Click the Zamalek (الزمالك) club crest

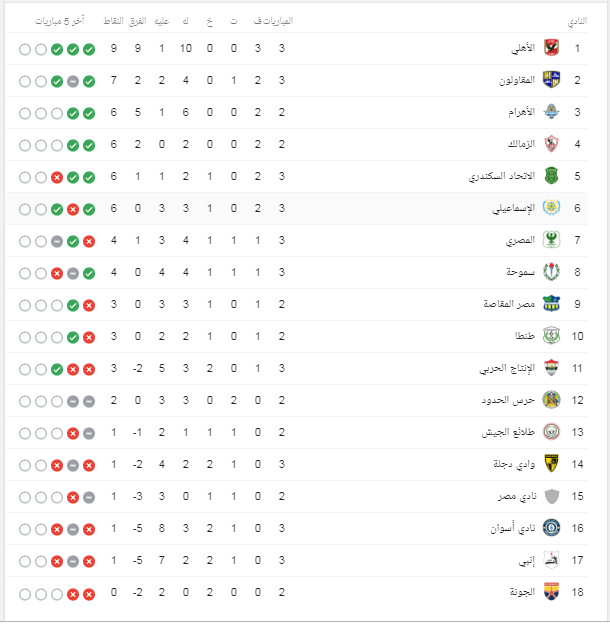[551, 144]
